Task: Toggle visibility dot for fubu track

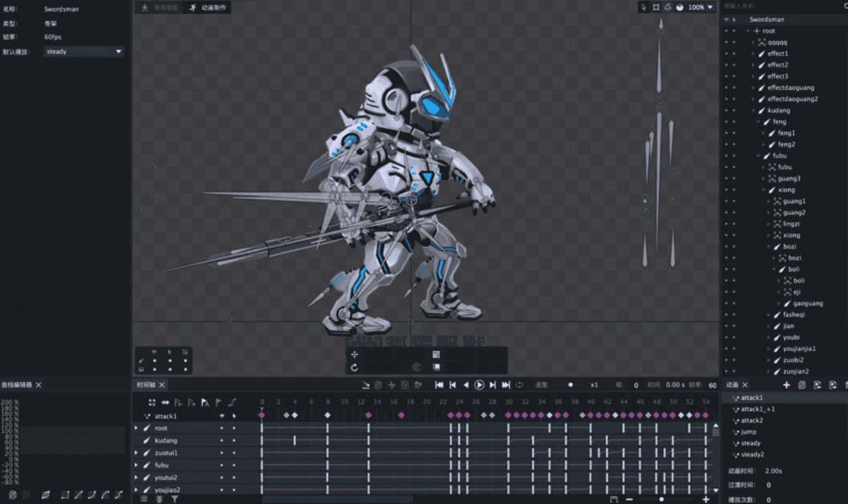Action: (222, 466)
